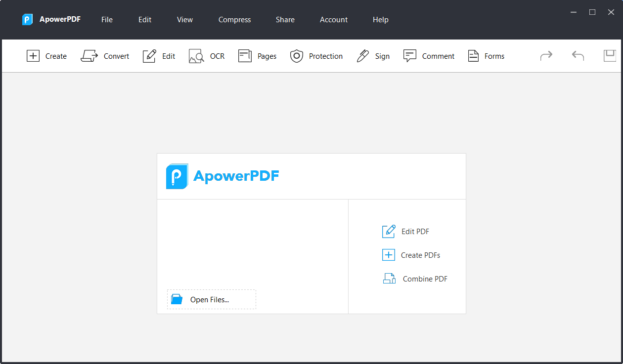
Task: Click the ApowerPDF logo in title bar
Action: click(27, 20)
